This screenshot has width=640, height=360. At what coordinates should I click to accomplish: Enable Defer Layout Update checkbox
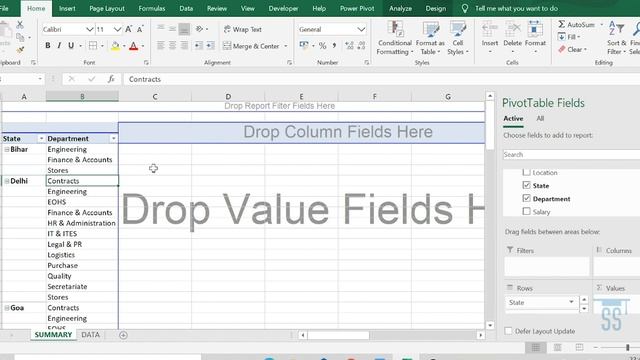[508, 331]
